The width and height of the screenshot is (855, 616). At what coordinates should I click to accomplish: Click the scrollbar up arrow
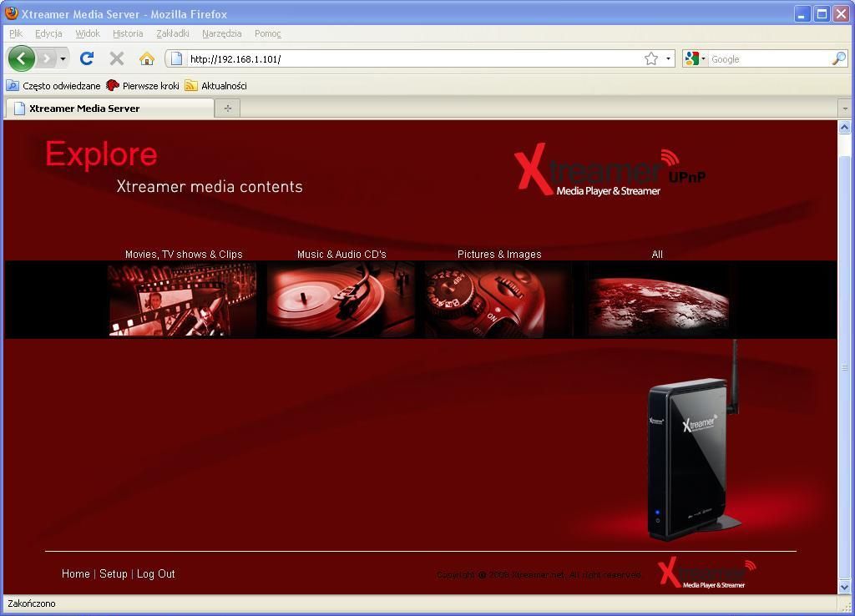tap(844, 128)
